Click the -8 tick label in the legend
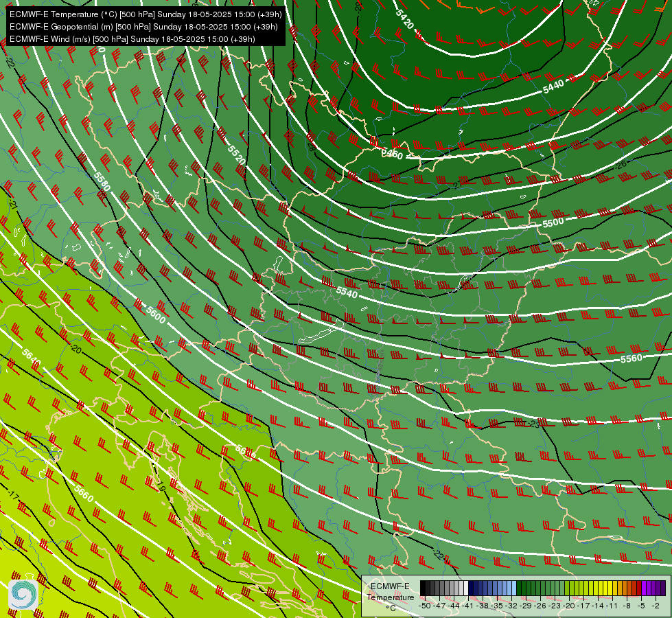This screenshot has height=618, width=672. [x=627, y=606]
